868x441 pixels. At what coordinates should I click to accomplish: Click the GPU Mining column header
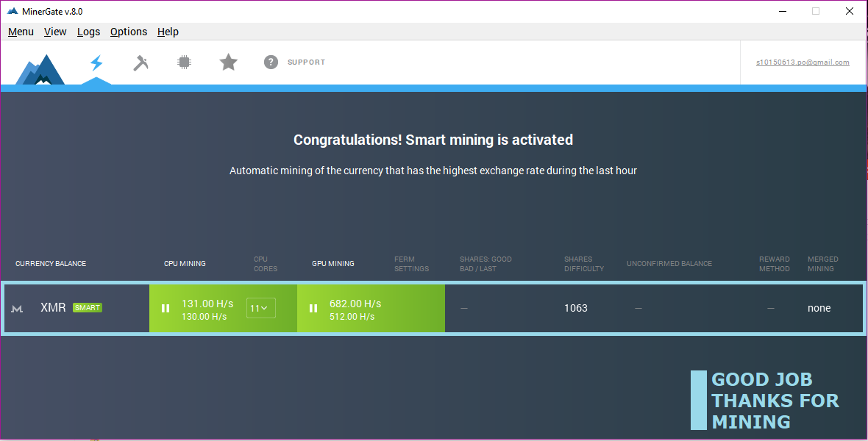point(333,263)
